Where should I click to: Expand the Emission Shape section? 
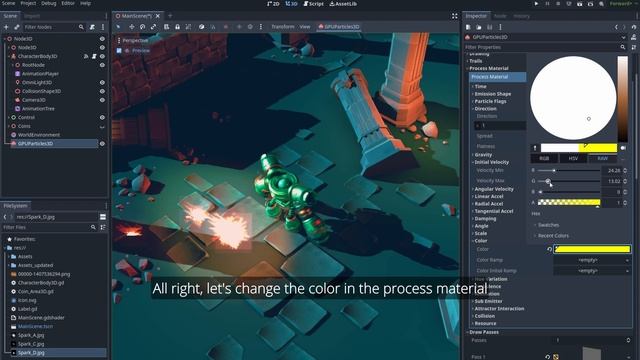tap(492, 94)
